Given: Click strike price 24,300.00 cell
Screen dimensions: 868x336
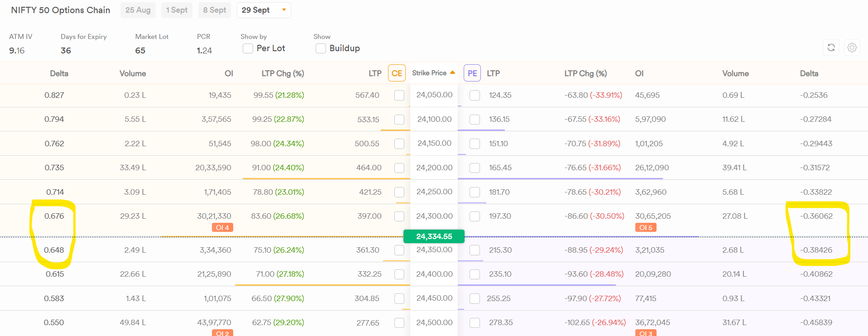Looking at the screenshot, I should tap(434, 216).
